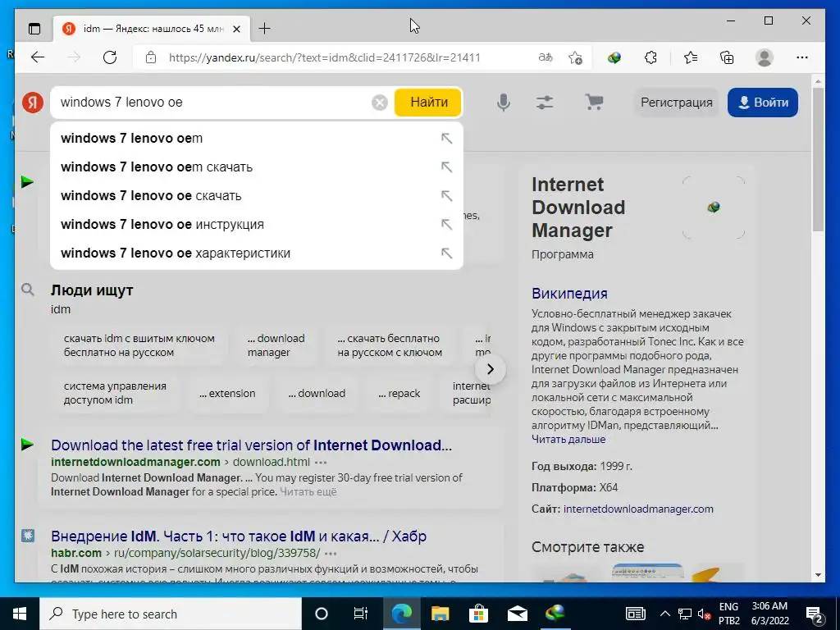Choose the "... repack" chip
Viewport: 840px width, 630px height.
(x=399, y=394)
